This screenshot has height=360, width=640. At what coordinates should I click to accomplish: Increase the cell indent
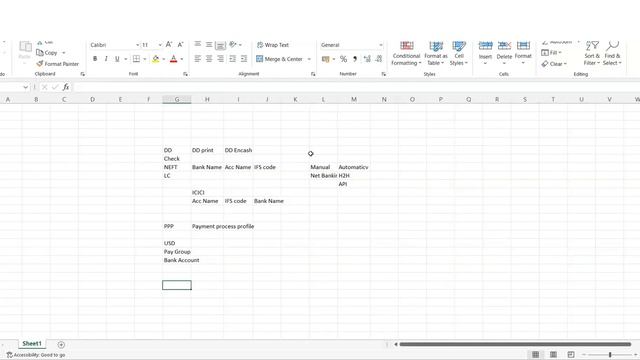coord(244,59)
